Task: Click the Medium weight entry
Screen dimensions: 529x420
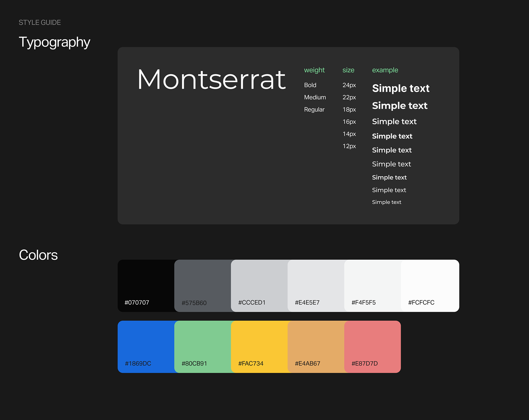Action: pyautogui.click(x=315, y=97)
